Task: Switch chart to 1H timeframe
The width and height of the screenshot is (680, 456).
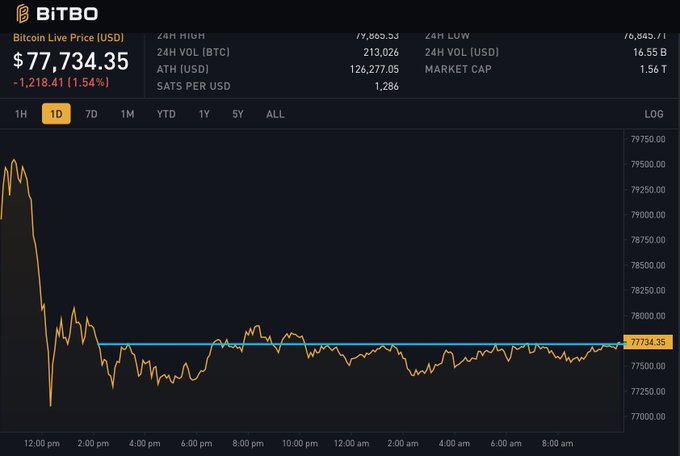Action: (21, 114)
